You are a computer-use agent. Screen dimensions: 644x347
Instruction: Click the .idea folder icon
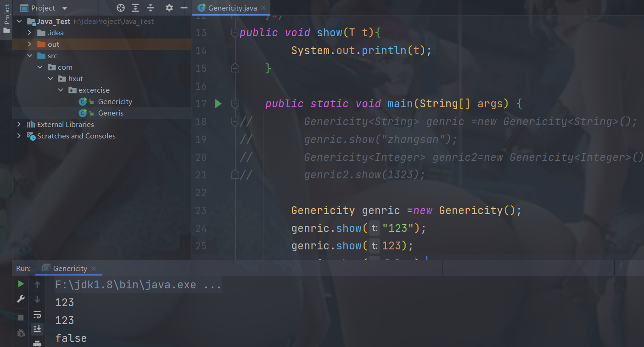tap(41, 33)
